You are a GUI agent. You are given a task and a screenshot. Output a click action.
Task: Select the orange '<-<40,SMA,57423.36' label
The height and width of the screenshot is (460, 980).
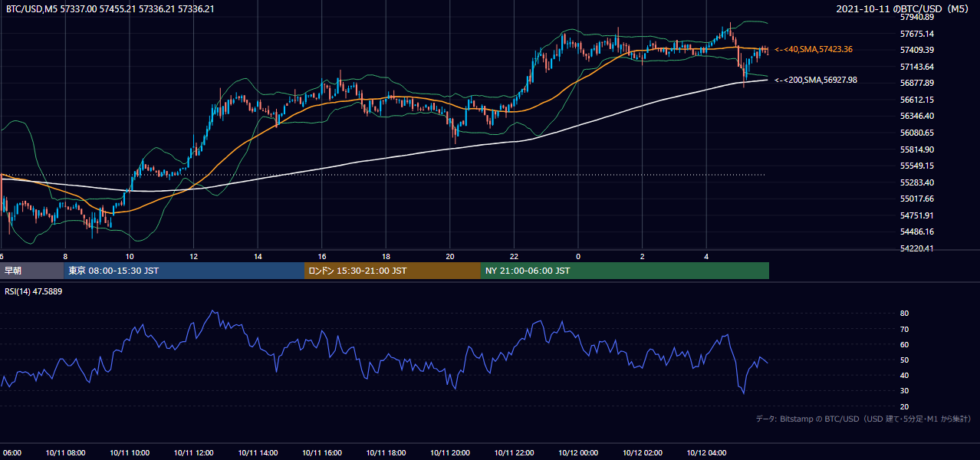(813, 49)
